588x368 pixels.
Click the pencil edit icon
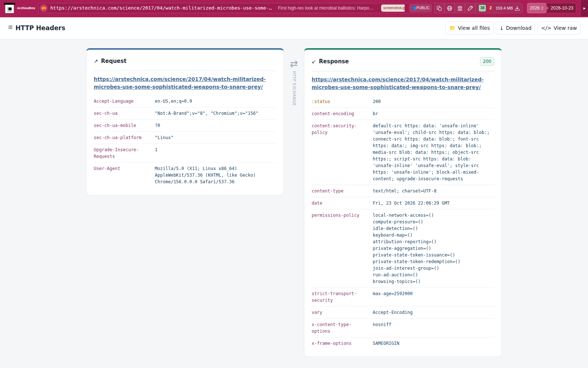tap(470, 8)
